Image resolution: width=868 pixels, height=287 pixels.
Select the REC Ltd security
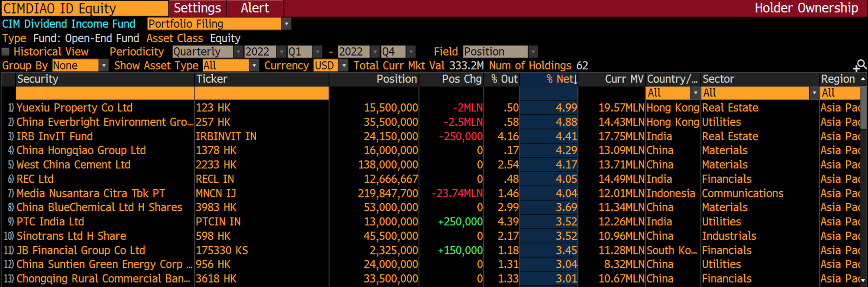[35, 179]
